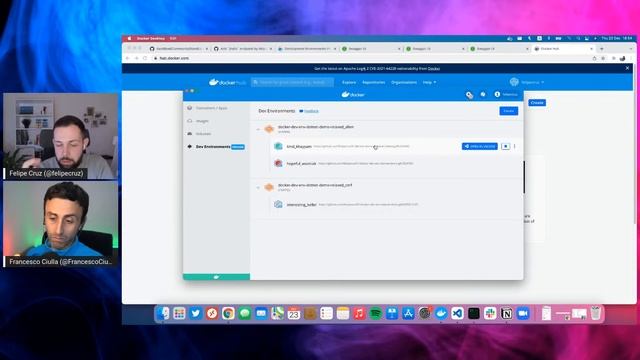Viewport: 640px width, 360px height.
Task: Open the Docker link in the Log4j banner
Action: [x=434, y=69]
